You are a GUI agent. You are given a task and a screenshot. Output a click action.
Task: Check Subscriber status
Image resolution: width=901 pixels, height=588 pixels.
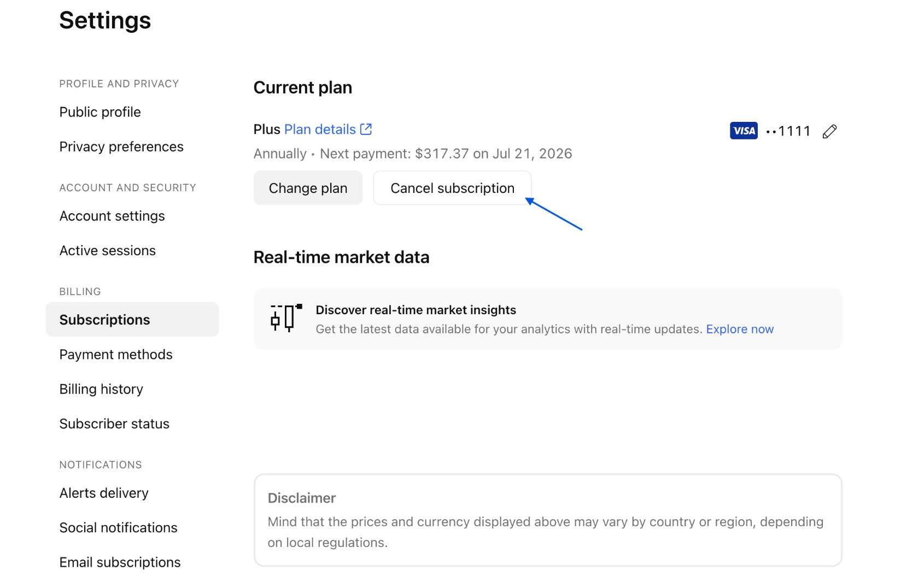[114, 424]
